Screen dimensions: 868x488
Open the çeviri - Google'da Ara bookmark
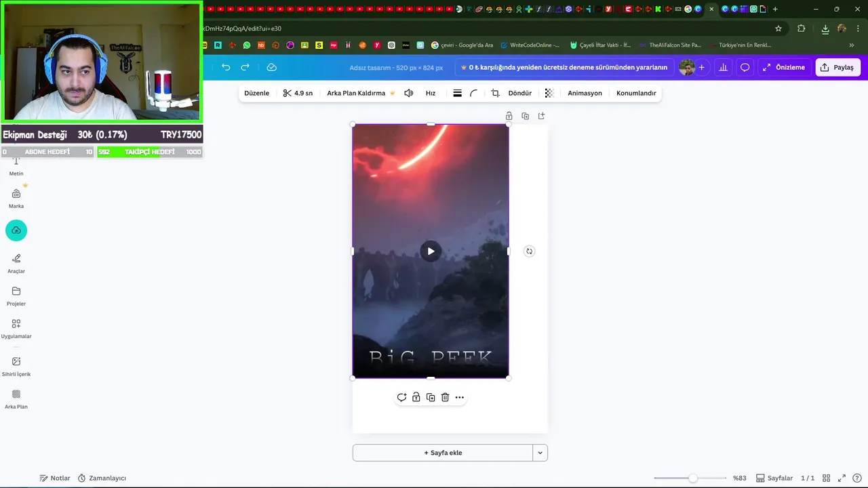(462, 45)
